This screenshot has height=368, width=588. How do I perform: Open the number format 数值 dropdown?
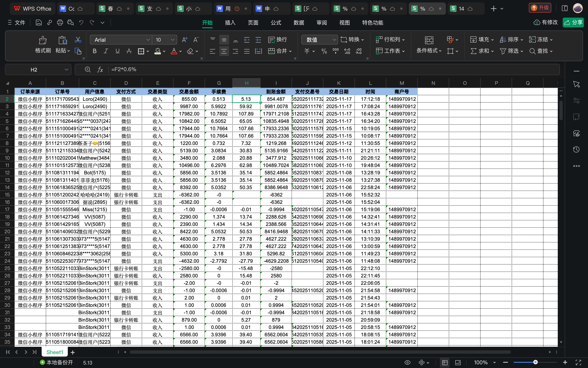tap(334, 40)
